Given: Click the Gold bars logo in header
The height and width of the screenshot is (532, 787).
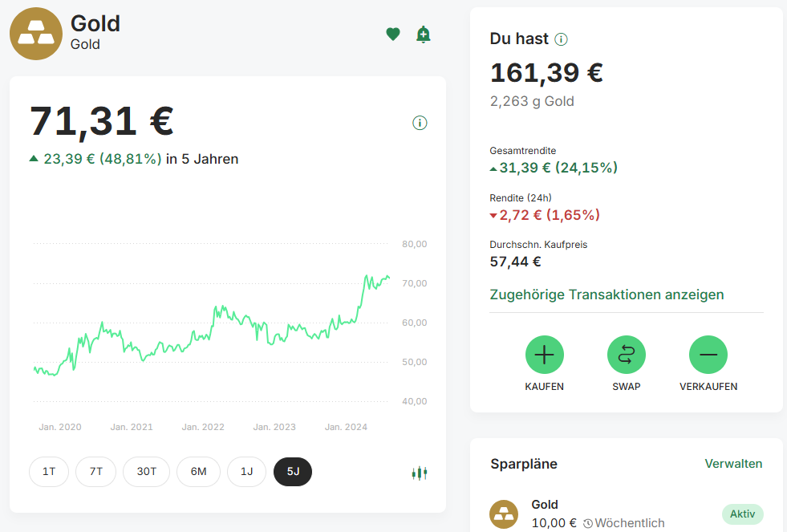Looking at the screenshot, I should (35, 34).
